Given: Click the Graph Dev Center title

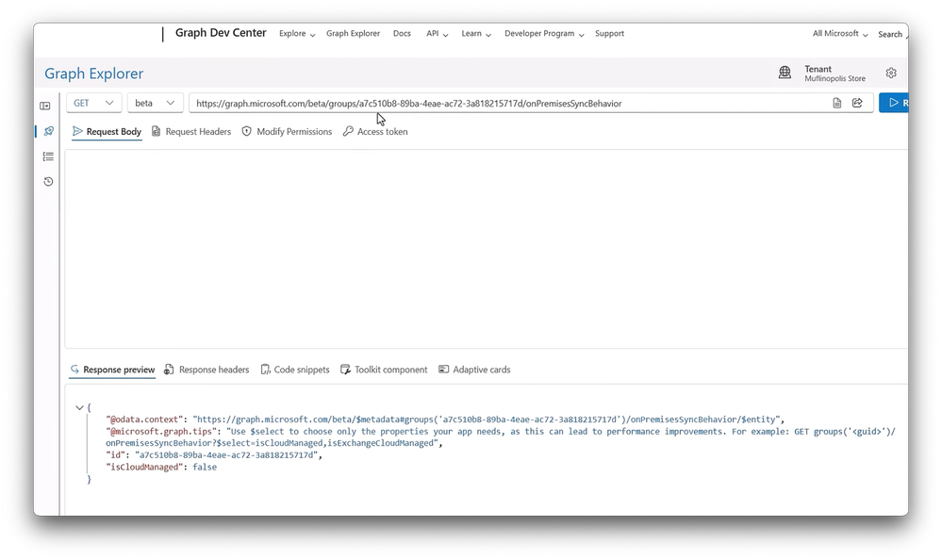Looking at the screenshot, I should point(221,33).
